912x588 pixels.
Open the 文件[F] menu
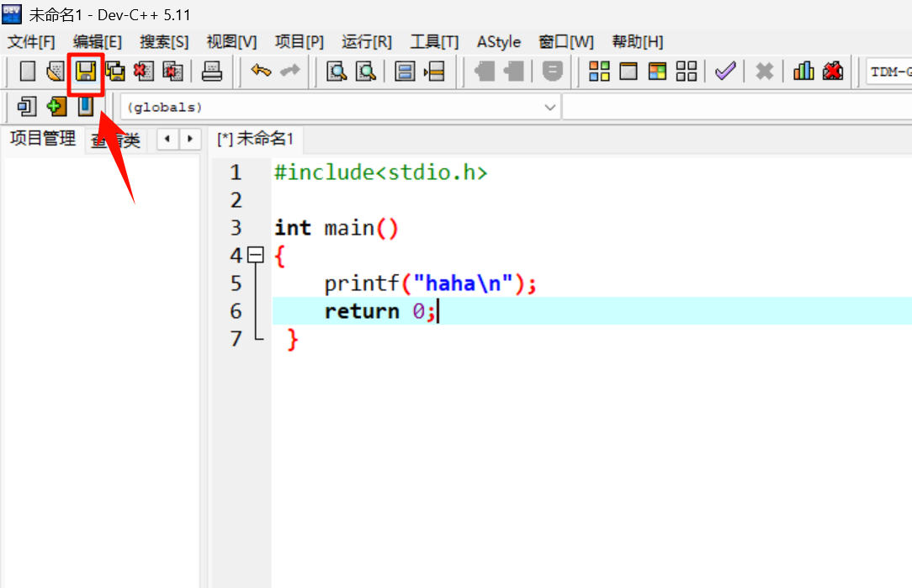tap(31, 42)
